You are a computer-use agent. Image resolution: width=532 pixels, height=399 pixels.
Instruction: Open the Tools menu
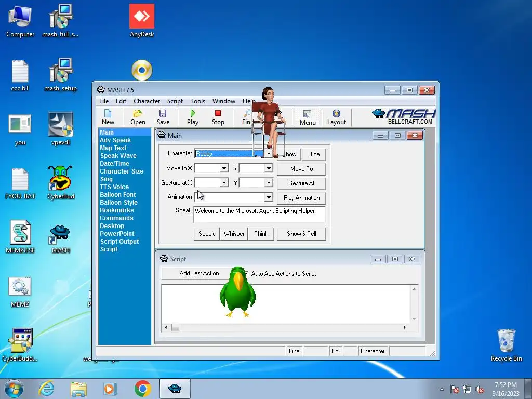click(x=197, y=101)
